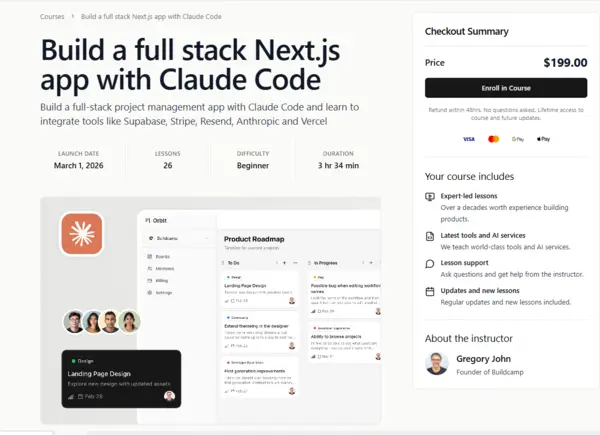
Task: Click Gregory John's instructor avatar
Action: click(436, 363)
